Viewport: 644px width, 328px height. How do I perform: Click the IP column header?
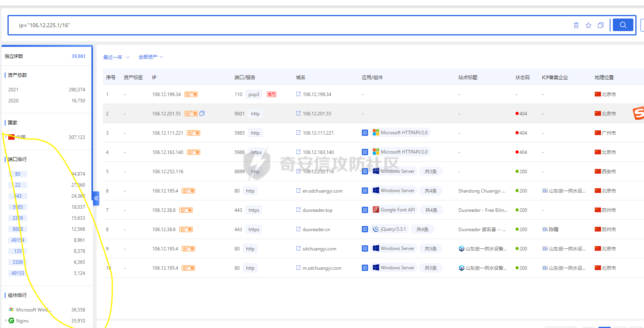pyautogui.click(x=154, y=78)
